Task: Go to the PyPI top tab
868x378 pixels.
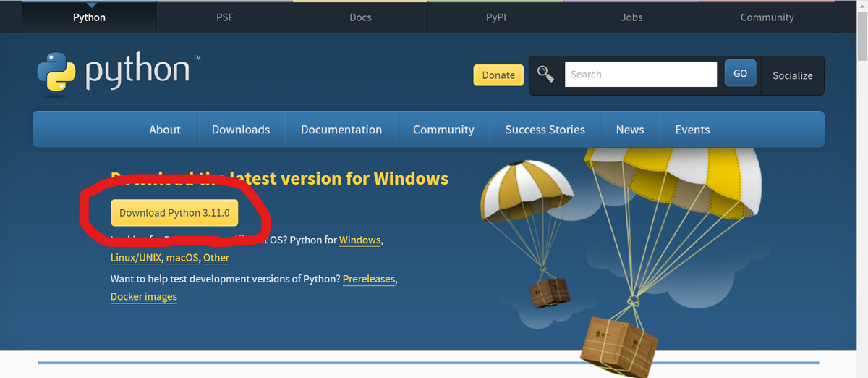Action: coord(495,17)
